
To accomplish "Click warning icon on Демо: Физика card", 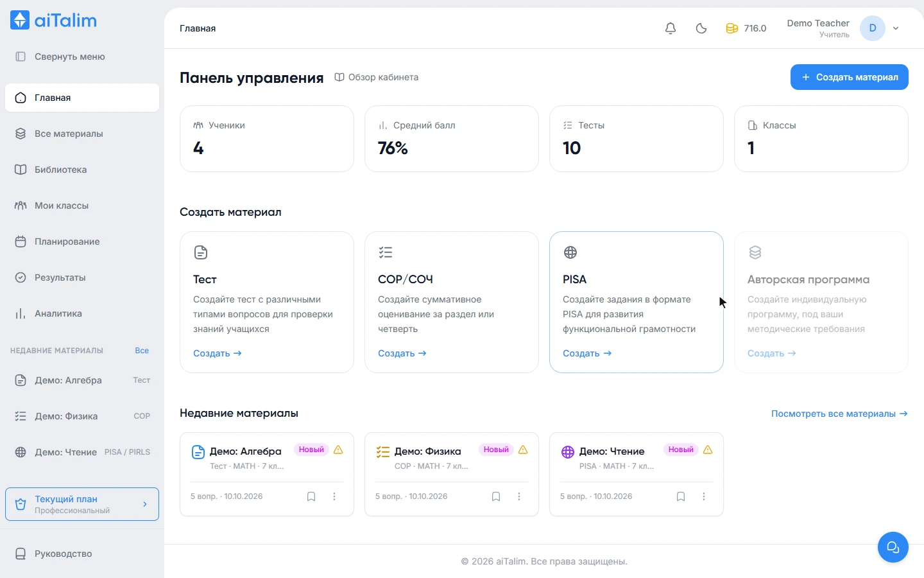I will (x=523, y=450).
